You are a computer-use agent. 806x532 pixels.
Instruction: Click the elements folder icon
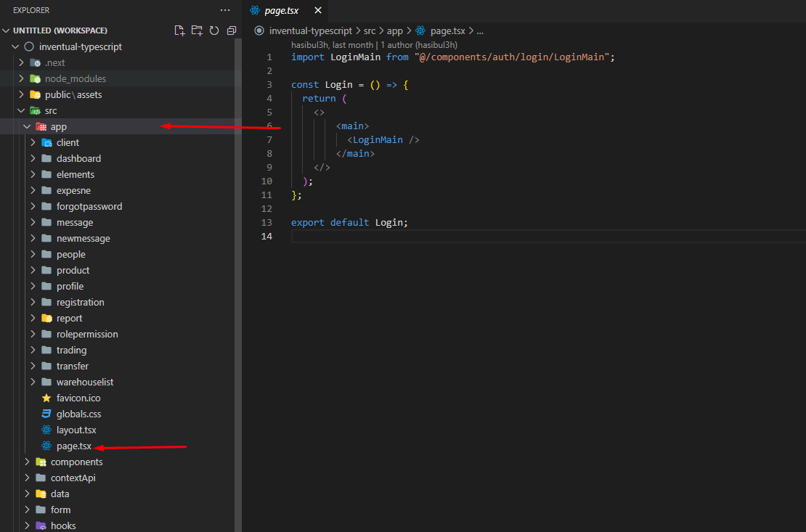[x=46, y=174]
